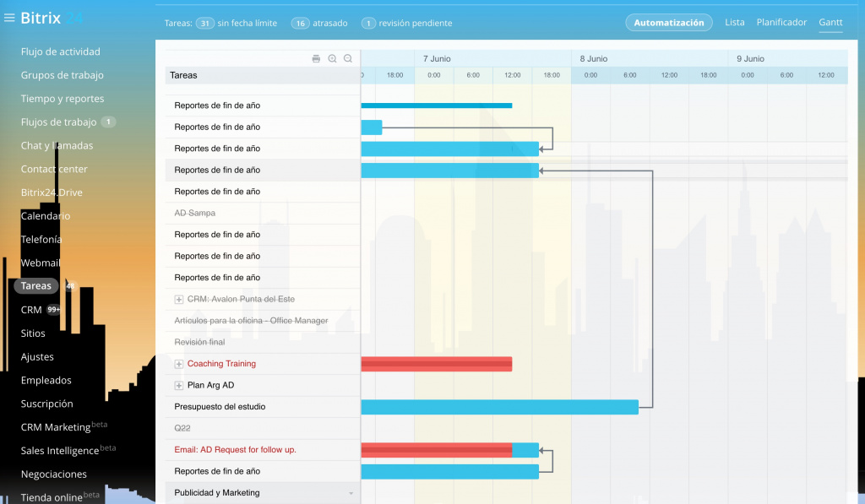This screenshot has height=504, width=865.
Task: Click the 8 Junio date header
Action: 594,58
